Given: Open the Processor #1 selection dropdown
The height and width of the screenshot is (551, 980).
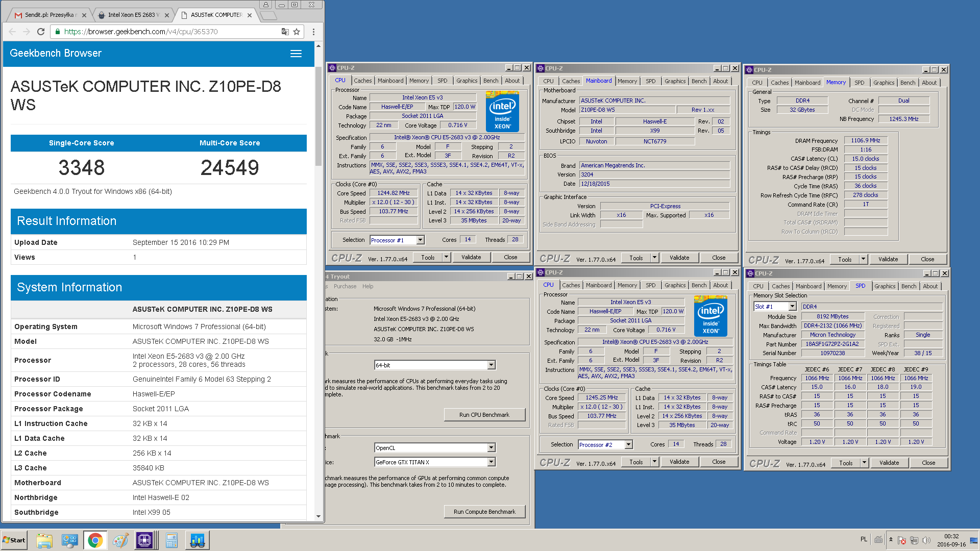Looking at the screenshot, I should (420, 240).
